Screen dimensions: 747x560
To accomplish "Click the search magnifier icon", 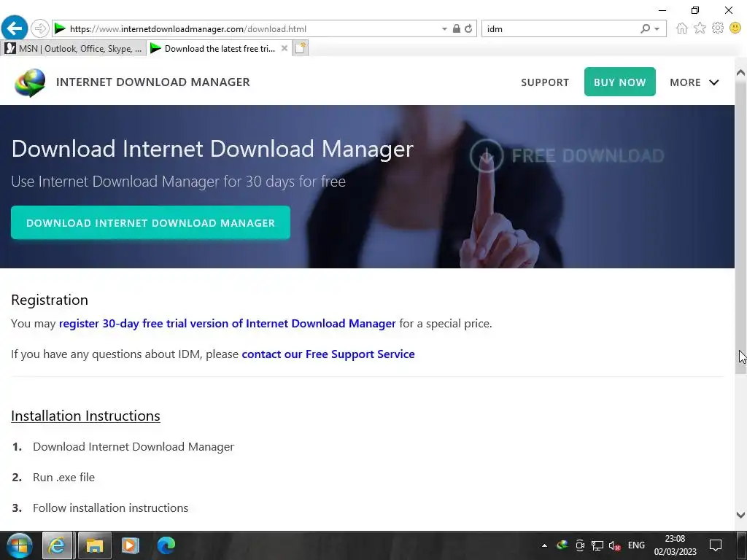I will pos(645,28).
